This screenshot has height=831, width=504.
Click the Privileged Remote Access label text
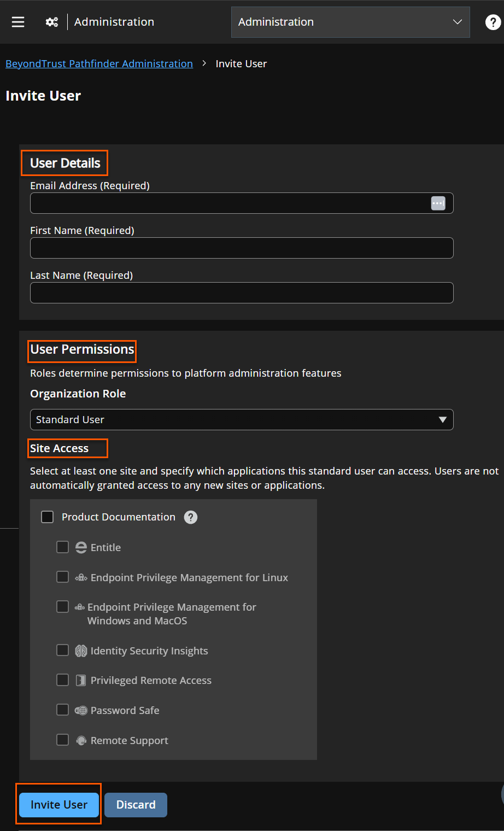click(x=151, y=680)
